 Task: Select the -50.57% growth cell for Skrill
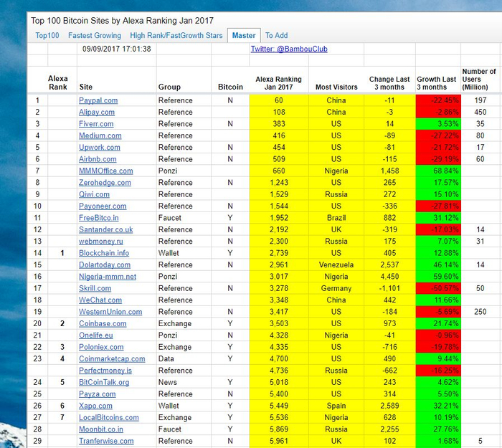(x=438, y=288)
